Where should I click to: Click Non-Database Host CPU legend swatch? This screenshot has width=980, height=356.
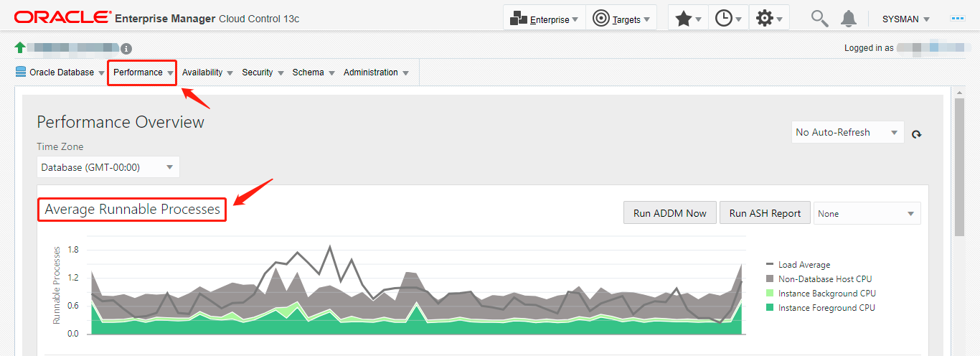pos(771,279)
